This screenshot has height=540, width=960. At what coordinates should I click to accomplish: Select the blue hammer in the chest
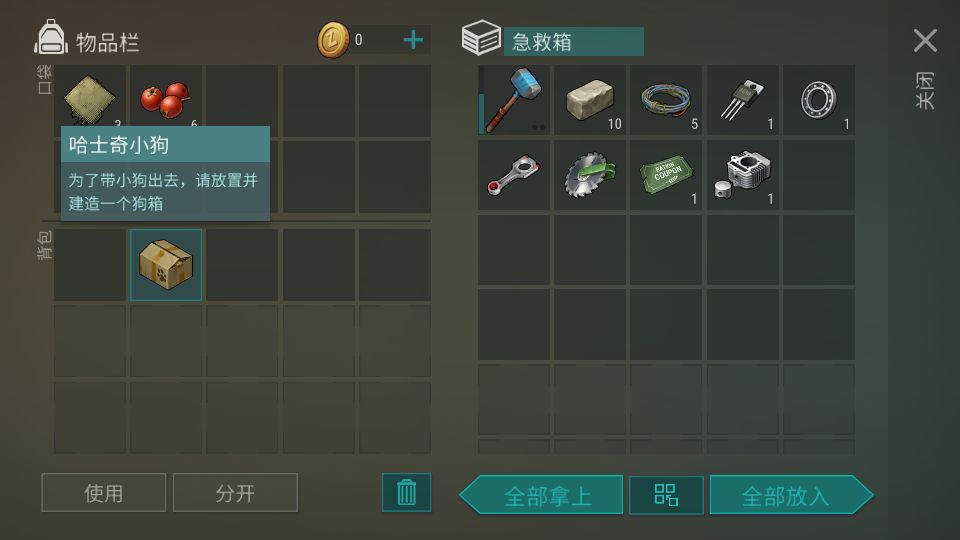click(x=514, y=100)
